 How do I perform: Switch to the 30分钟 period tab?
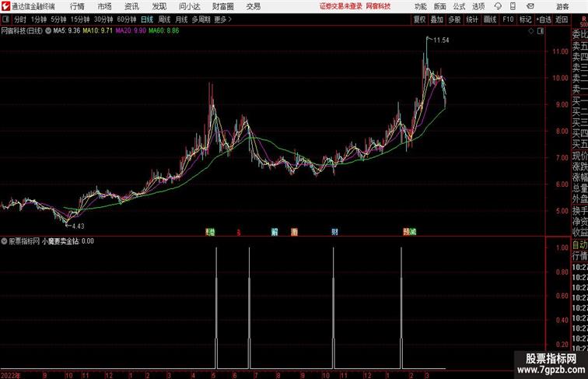tap(103, 19)
